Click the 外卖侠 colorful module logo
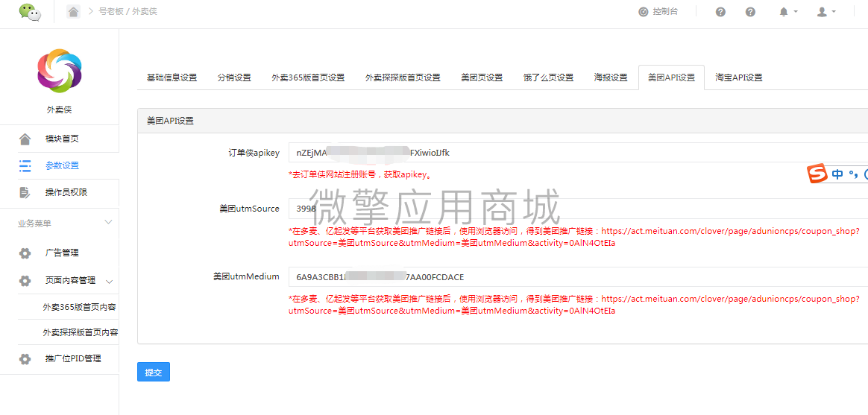Screen dimensions: 868x415 [x=59, y=70]
